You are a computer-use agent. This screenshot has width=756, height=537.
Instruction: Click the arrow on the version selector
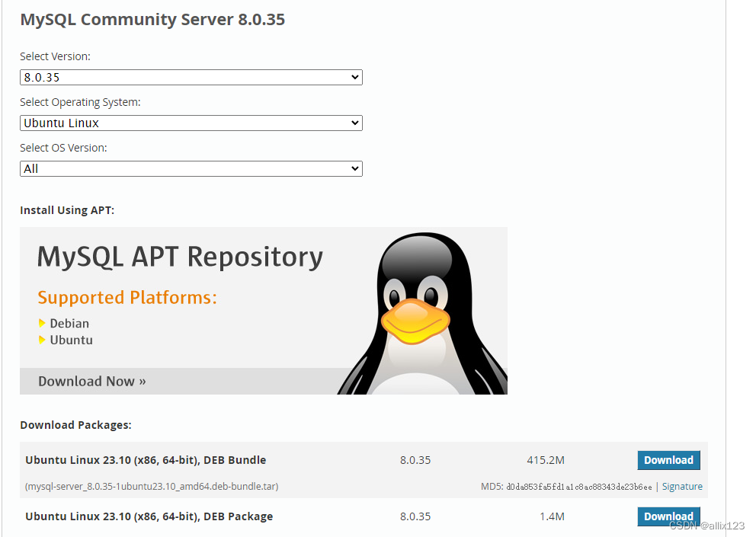point(354,77)
